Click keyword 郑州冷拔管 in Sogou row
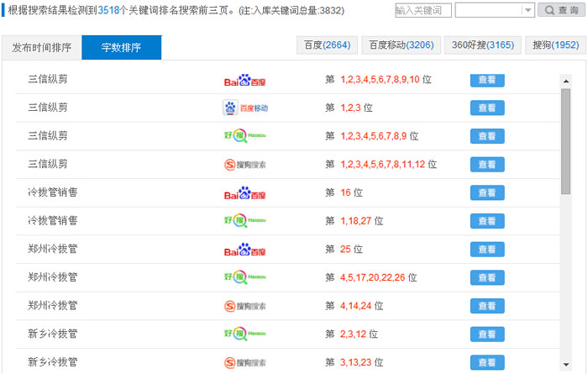This screenshot has height=374, width=588. tap(52, 305)
